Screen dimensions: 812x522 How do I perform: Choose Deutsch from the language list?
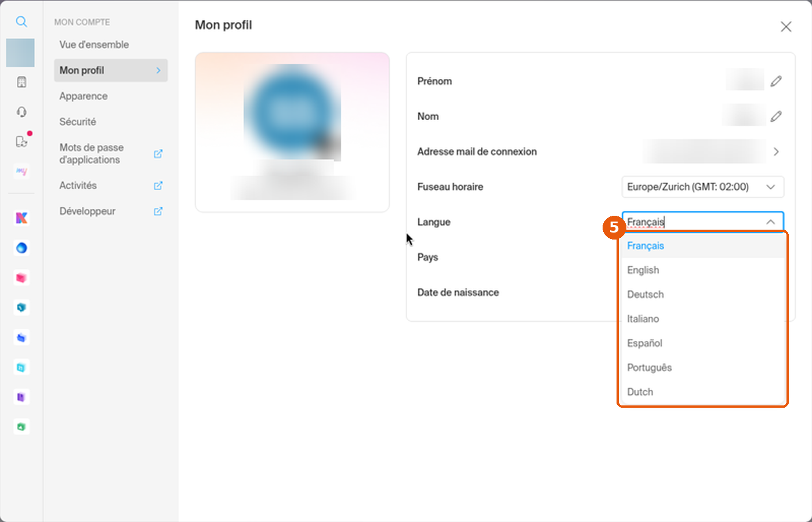(x=703, y=295)
